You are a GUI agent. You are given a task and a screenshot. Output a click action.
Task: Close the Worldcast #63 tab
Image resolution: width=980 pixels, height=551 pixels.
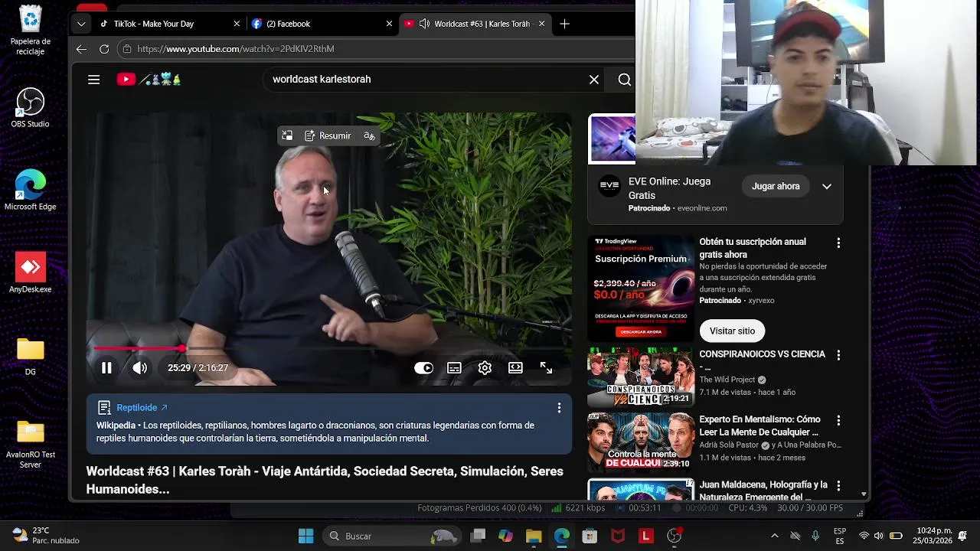[x=542, y=24]
